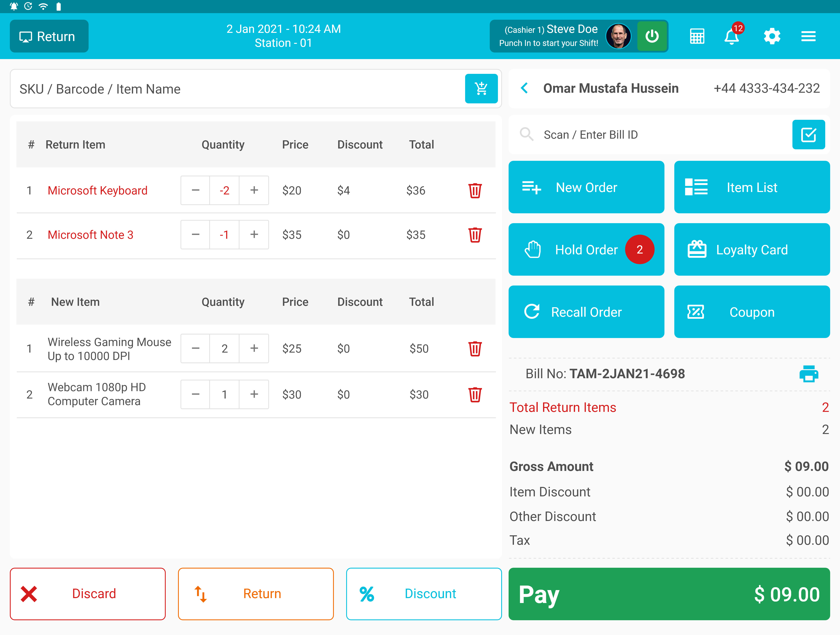
Task: Increase Microsoft Note 3 quantity with plus
Action: point(254,235)
